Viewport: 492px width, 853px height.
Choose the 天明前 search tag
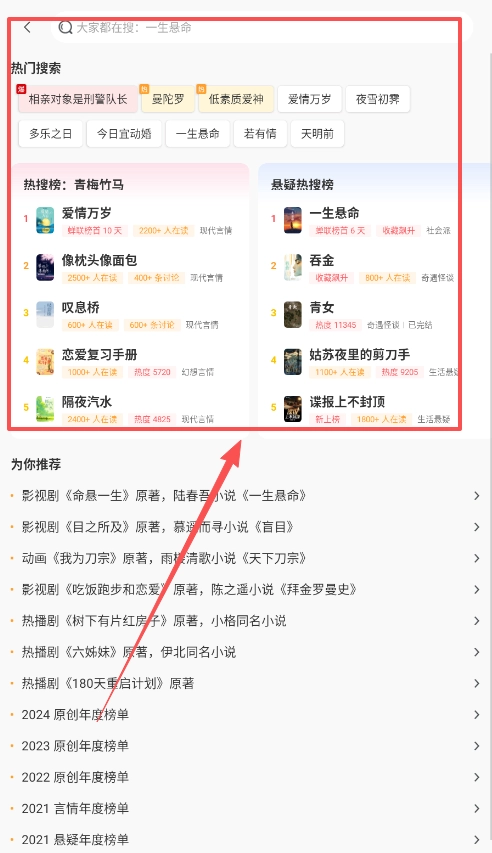[317, 134]
